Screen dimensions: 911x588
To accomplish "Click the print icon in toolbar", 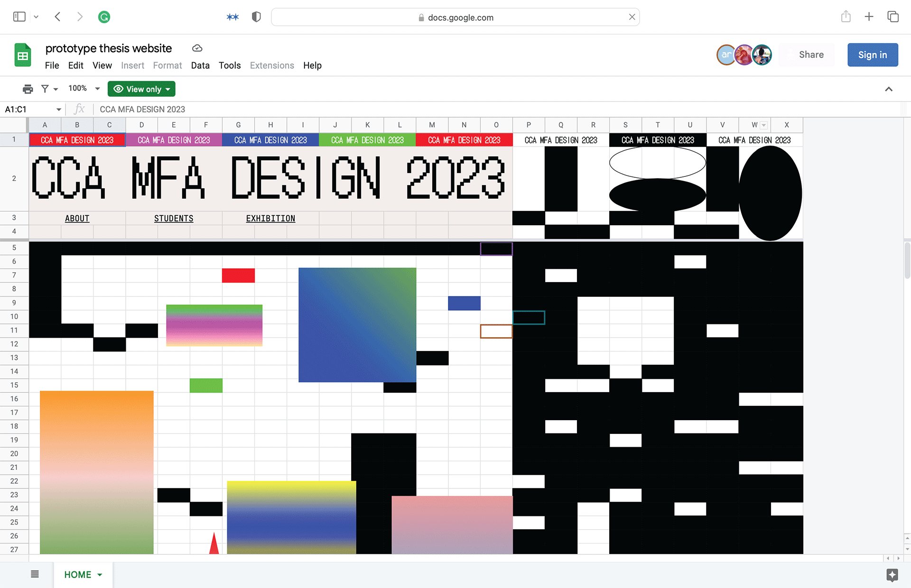I will [x=28, y=89].
